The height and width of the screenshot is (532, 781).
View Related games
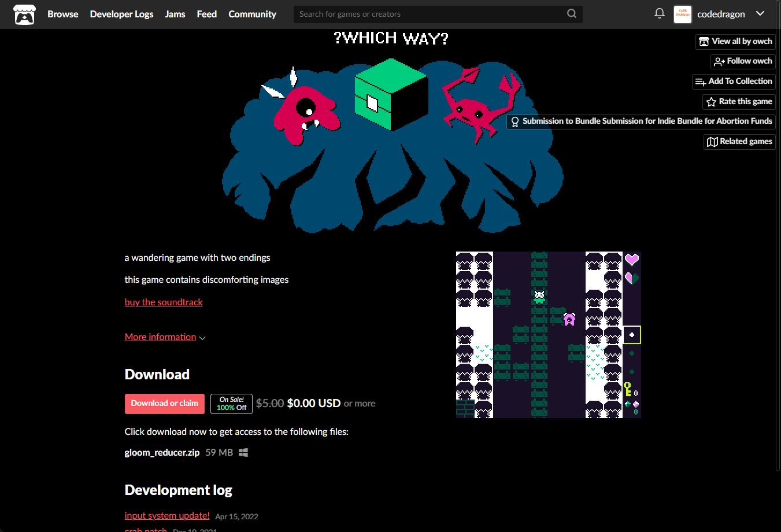tap(739, 142)
